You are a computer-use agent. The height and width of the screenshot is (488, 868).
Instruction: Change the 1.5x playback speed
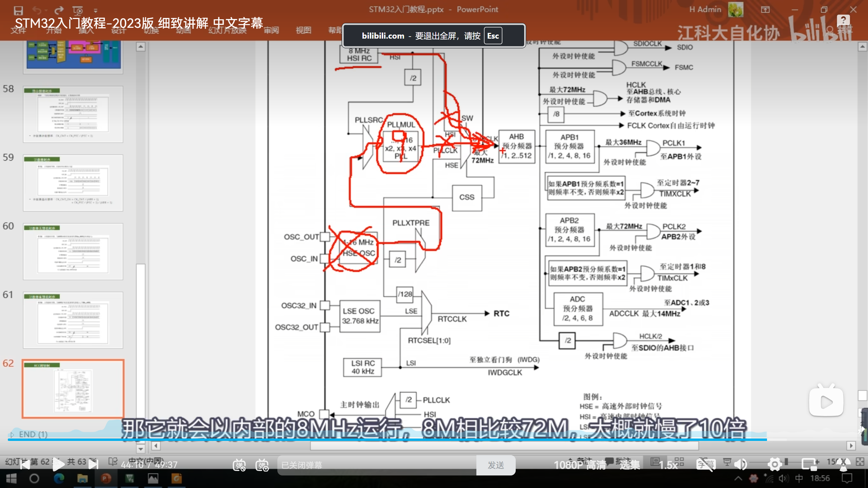point(668,465)
